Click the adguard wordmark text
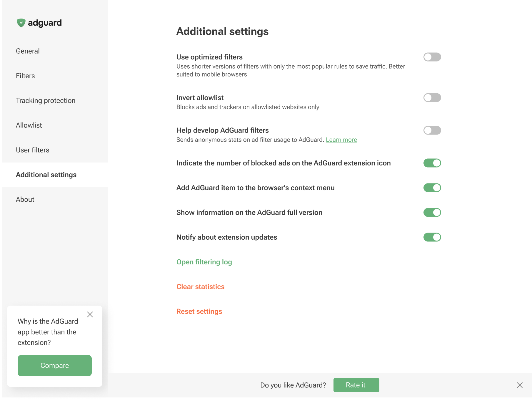This screenshot has height=401, width=532. (45, 23)
